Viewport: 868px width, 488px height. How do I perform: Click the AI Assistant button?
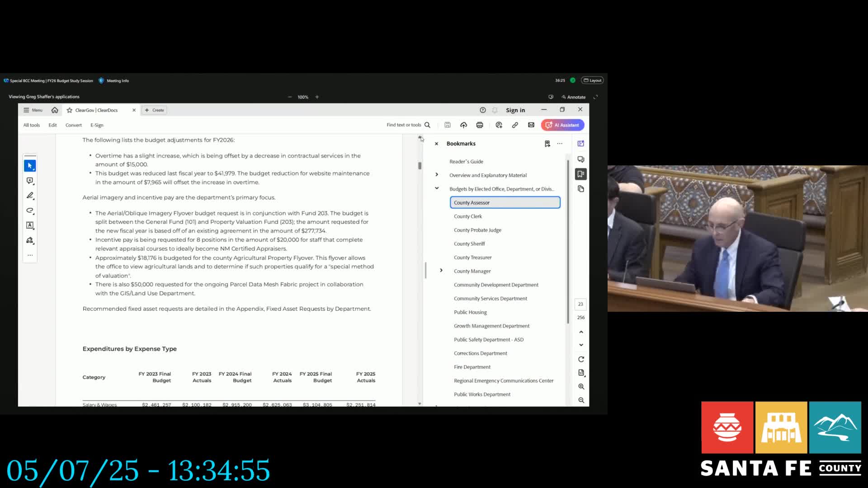point(562,125)
